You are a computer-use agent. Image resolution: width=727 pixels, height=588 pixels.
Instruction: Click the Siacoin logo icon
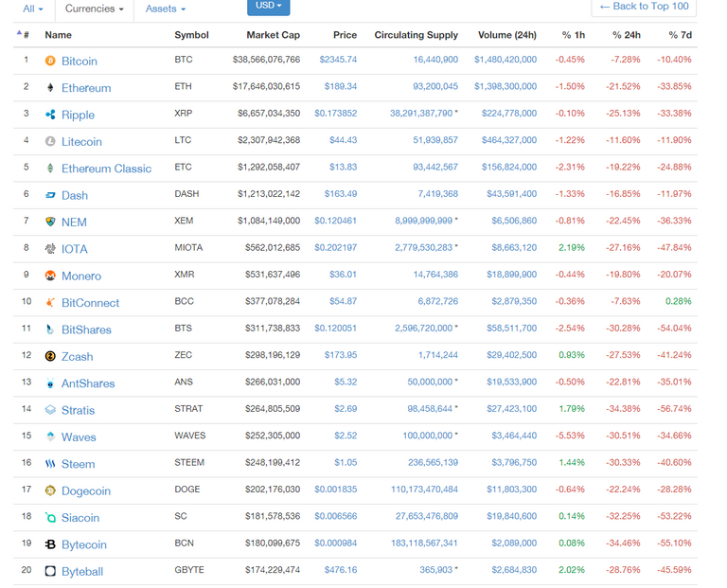[x=50, y=518]
